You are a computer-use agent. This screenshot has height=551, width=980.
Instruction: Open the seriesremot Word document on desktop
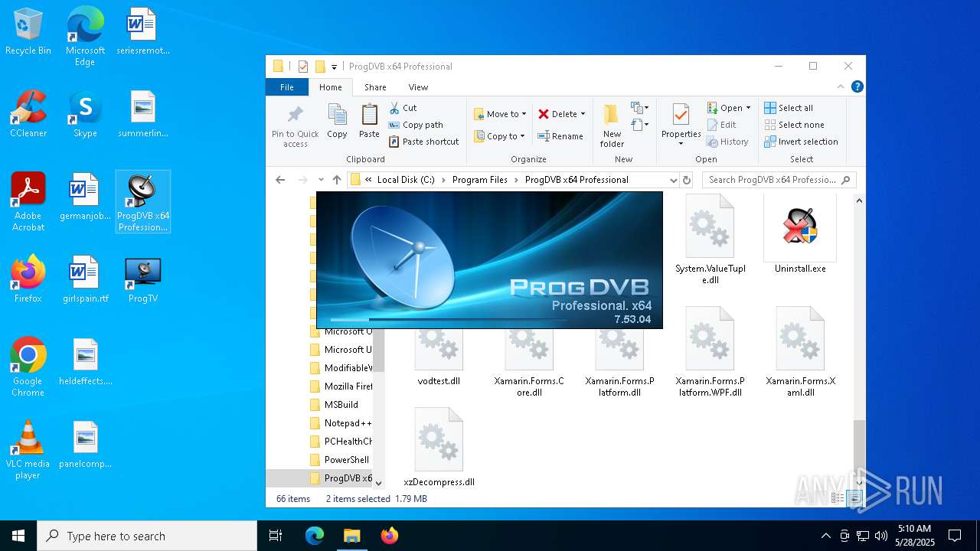pos(142,32)
